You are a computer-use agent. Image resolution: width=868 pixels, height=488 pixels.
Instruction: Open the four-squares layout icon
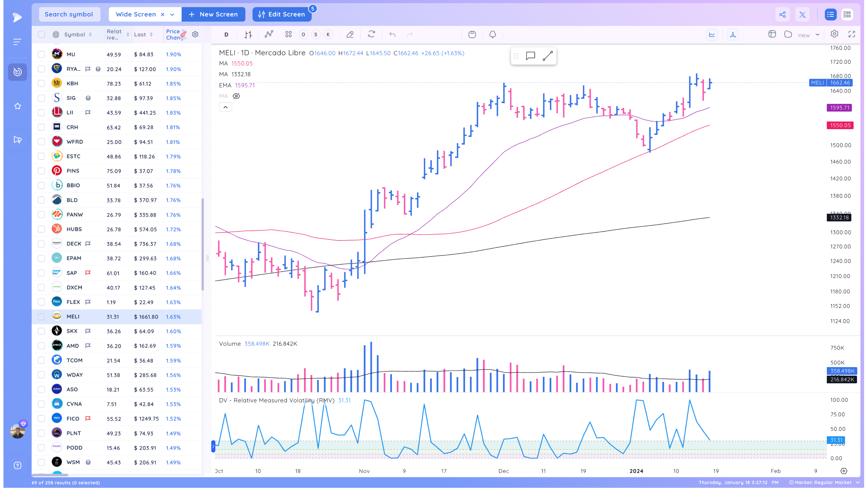coord(288,34)
